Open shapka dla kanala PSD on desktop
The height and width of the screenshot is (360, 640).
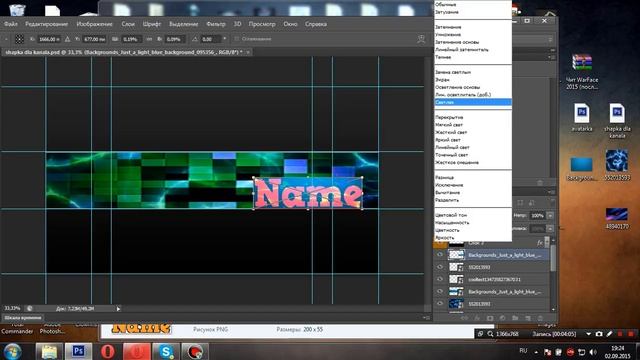[x=617, y=120]
